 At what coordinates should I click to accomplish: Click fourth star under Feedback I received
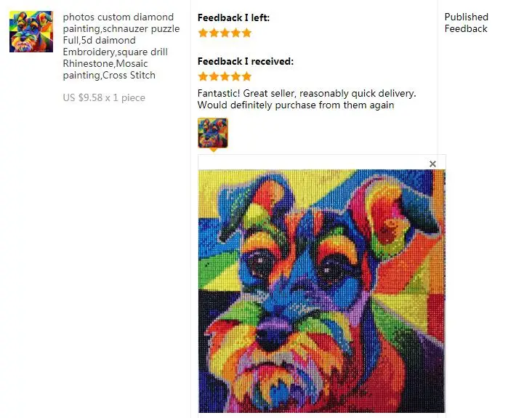[235, 76]
